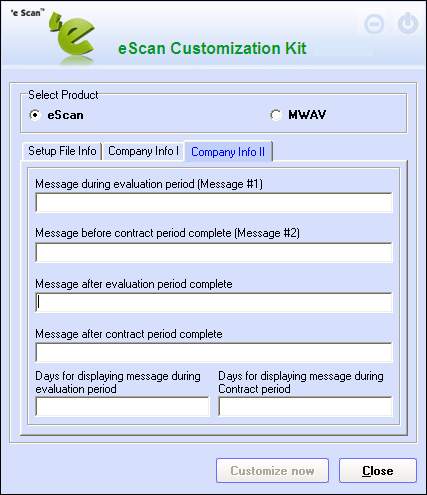The width and height of the screenshot is (427, 495).
Task: Open the Company Info I tab
Action: tap(143, 151)
